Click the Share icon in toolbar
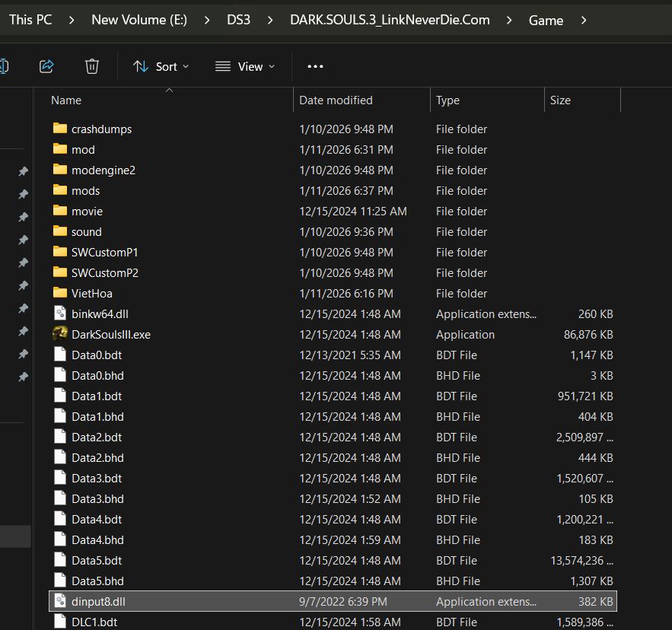672x630 pixels. (46, 66)
